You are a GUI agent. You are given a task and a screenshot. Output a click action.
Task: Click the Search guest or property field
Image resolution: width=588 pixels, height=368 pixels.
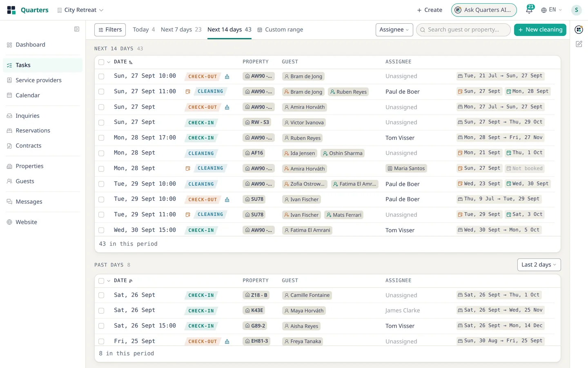(x=463, y=29)
